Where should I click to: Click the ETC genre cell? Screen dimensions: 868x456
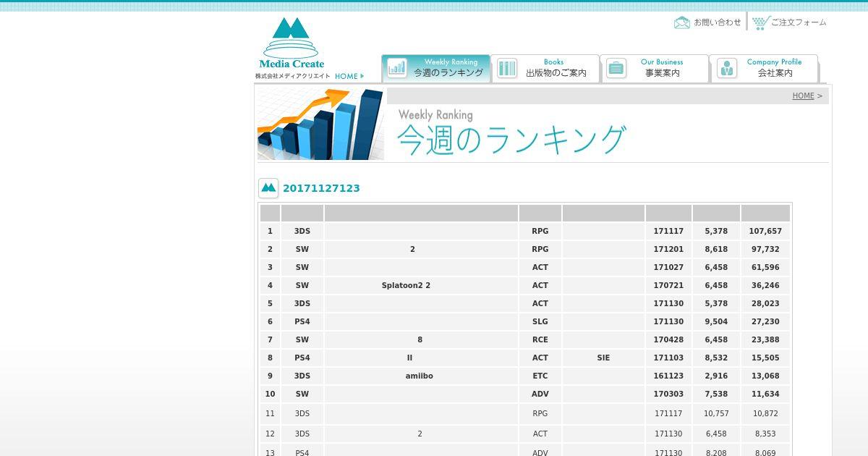[540, 376]
